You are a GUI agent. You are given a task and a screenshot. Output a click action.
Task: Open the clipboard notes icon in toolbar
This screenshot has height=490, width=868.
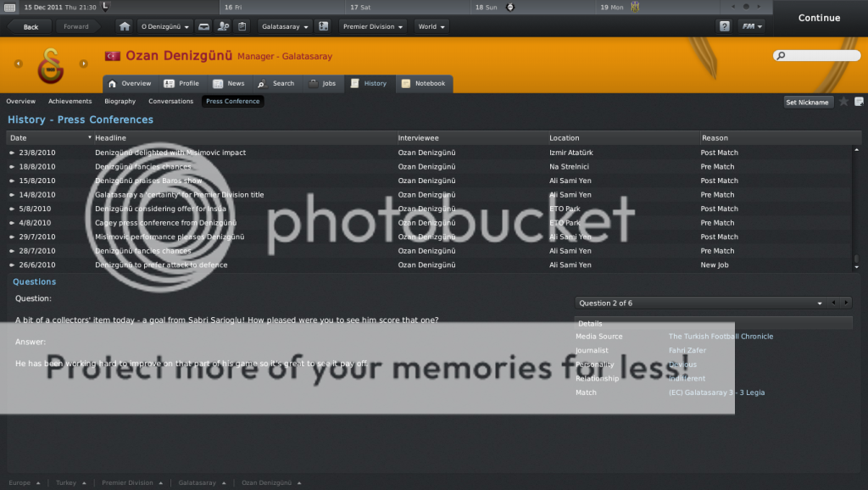click(x=242, y=26)
